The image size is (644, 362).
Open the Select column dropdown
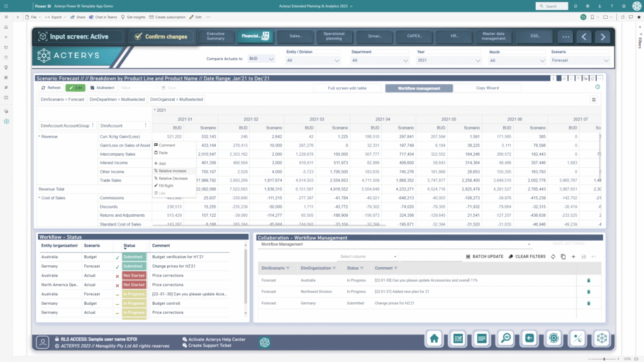(x=368, y=256)
